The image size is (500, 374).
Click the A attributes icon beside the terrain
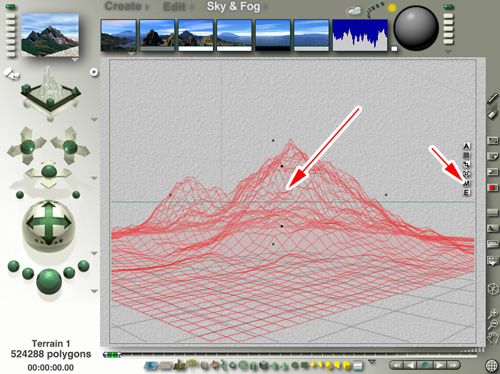point(466,146)
